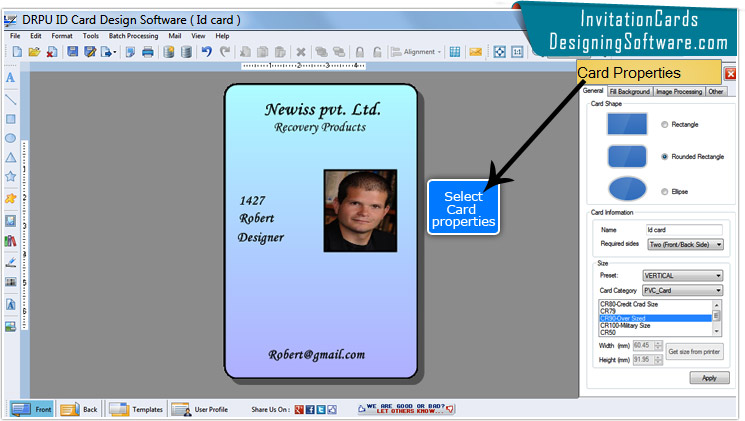Share on Twitter icon
This screenshot has width=745, height=421.
tap(321, 409)
